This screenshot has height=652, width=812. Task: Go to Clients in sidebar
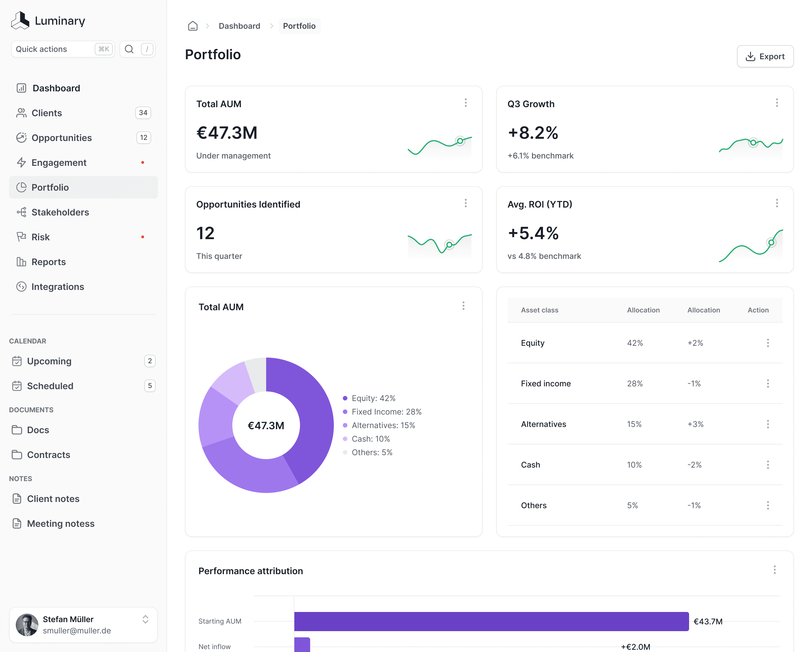pos(47,113)
